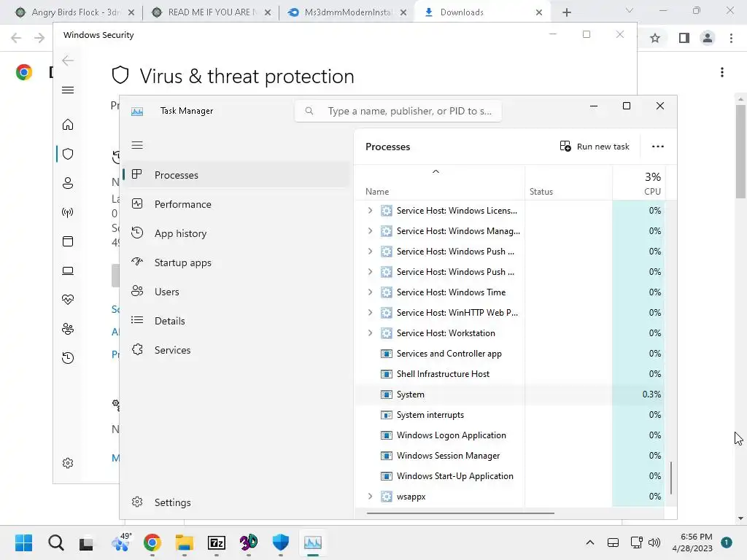Click the process list vertical scrollbar thumb
This screenshot has height=560, width=747.
(x=671, y=478)
